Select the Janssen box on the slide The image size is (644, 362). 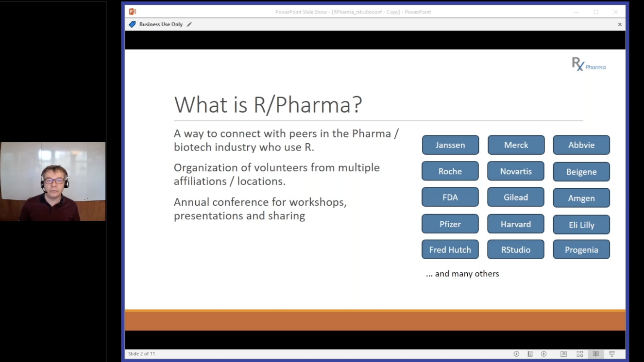point(450,145)
